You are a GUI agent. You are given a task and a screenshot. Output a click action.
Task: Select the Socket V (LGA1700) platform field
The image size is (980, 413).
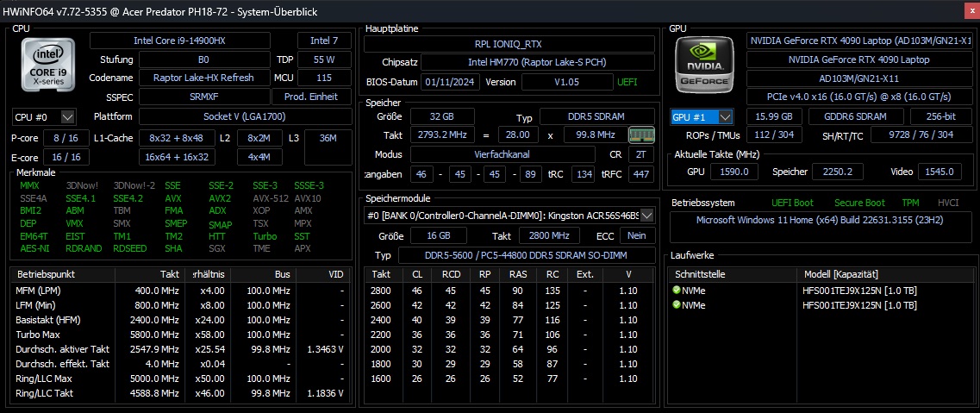point(245,117)
